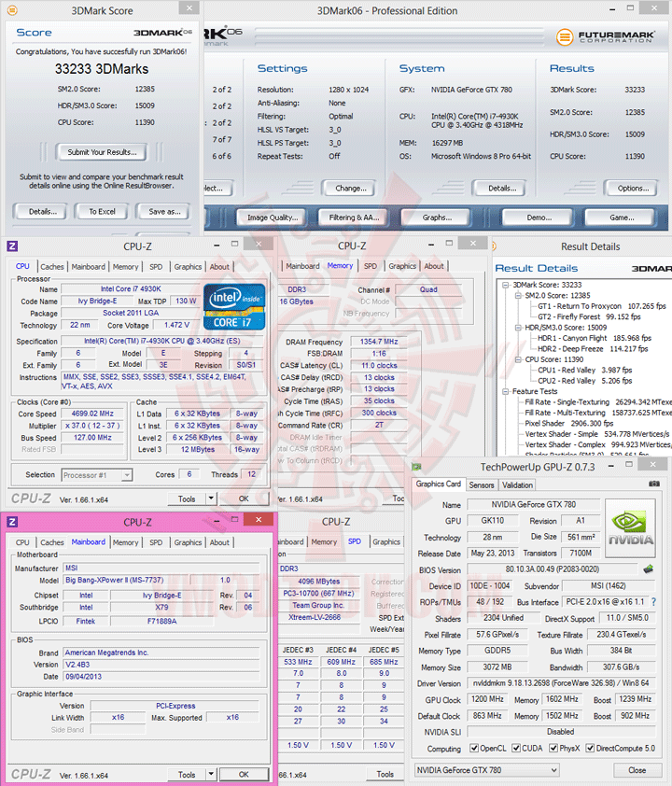Screen dimensions: 672x786
Task: Click the GPU-Z title bar icon
Action: [x=416, y=467]
